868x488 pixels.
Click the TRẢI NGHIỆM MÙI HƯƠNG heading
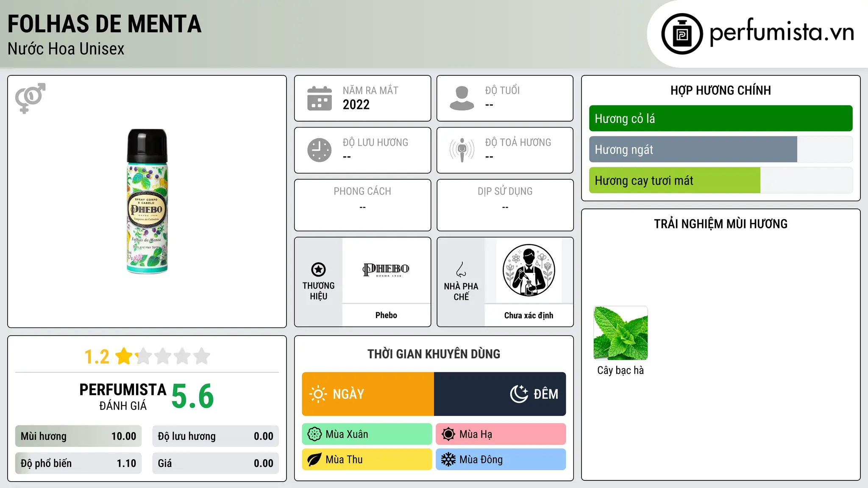coord(721,224)
